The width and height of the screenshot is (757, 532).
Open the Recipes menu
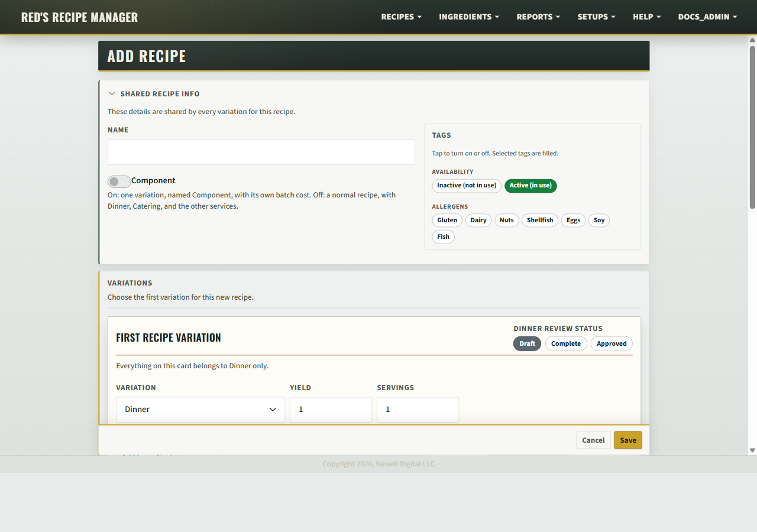click(x=402, y=17)
